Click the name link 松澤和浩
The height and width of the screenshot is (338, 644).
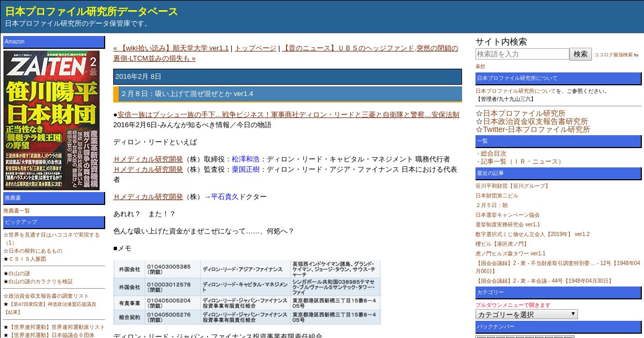coord(246,159)
